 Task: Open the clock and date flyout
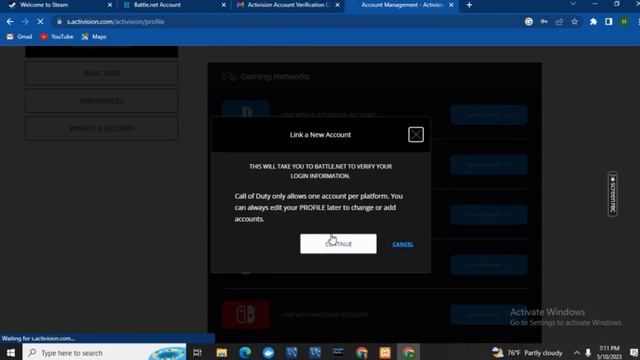[x=609, y=352]
